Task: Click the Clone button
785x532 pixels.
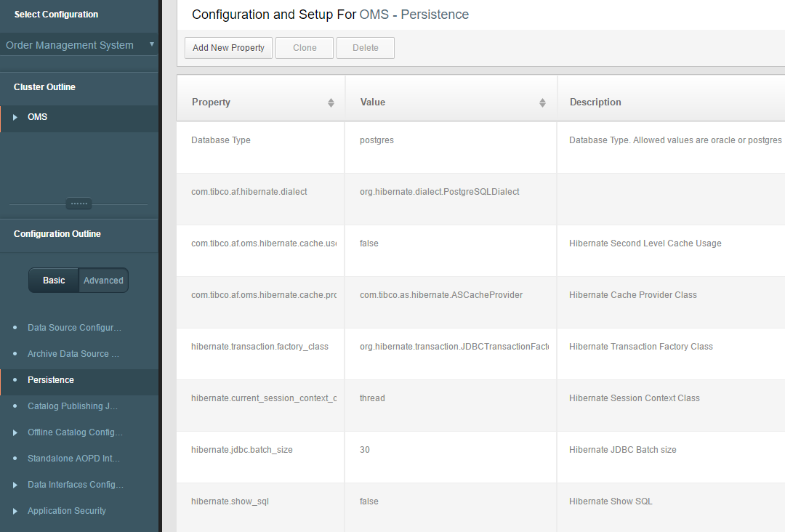Action: [305, 48]
